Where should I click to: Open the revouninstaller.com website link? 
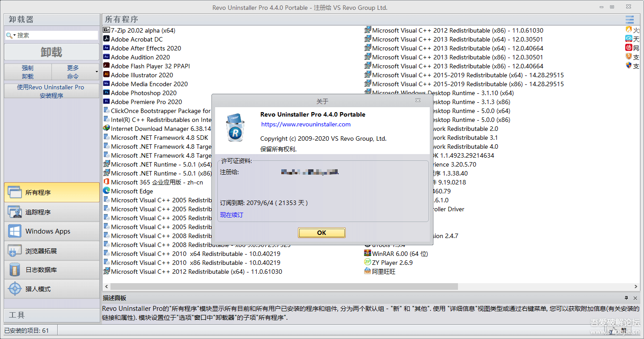coord(305,125)
